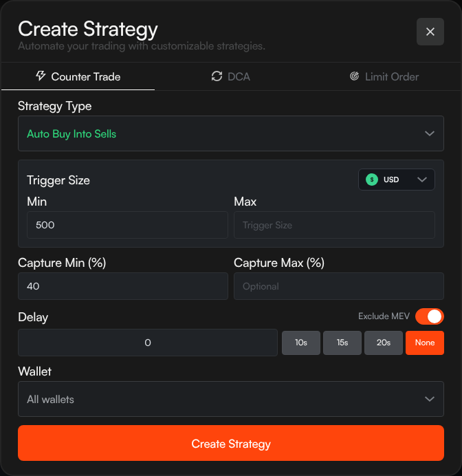Close the Create Strategy dialog
The width and height of the screenshot is (462, 476).
click(x=430, y=32)
